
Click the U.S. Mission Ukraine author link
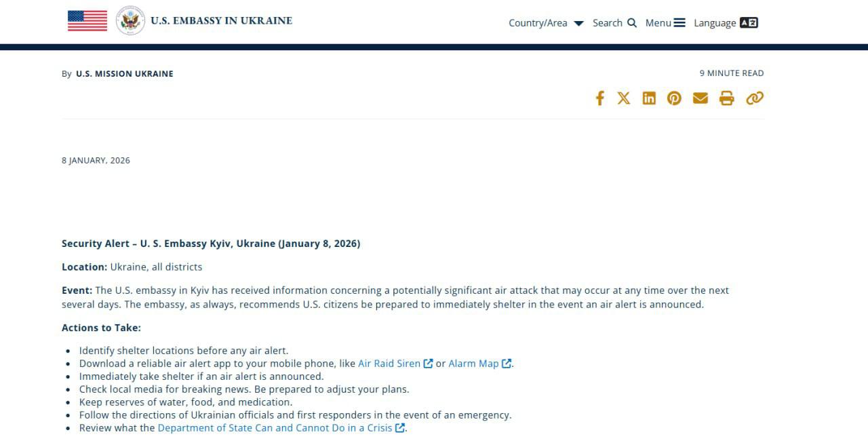point(124,74)
